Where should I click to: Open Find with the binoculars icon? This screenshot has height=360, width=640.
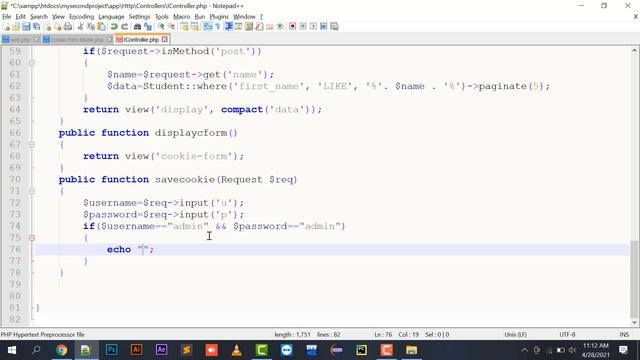[x=137, y=27]
